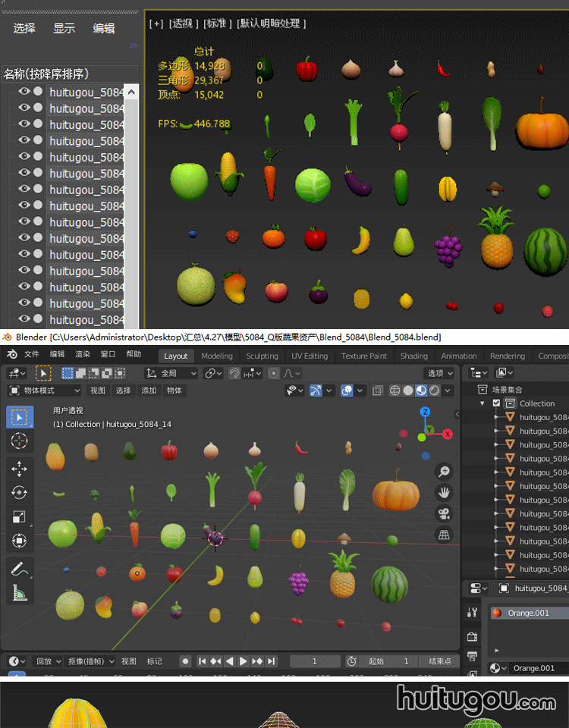Switch to the Modeling workspace tab
The width and height of the screenshot is (569, 728).
coord(217,356)
